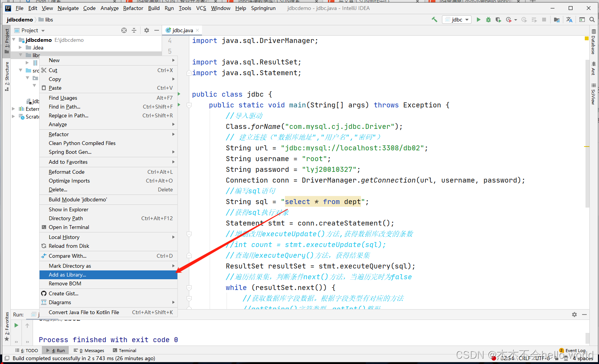The height and width of the screenshot is (364, 599).
Task: Choose Reformat Code in context menu
Action: (108, 172)
